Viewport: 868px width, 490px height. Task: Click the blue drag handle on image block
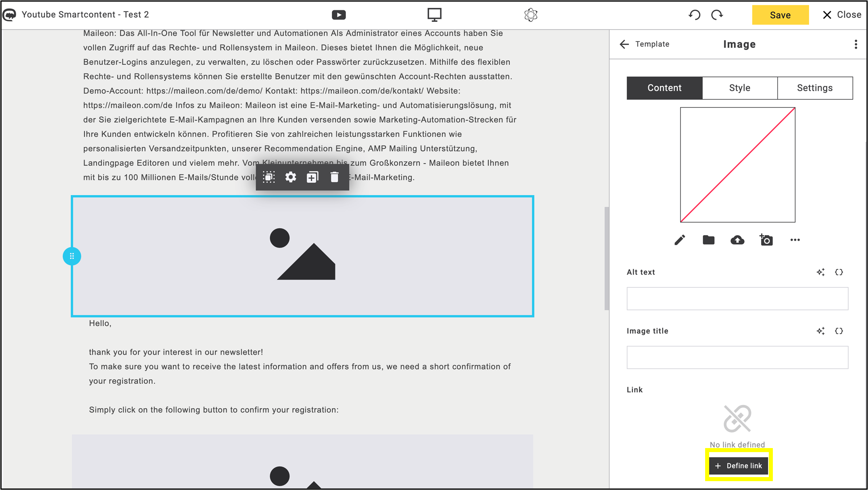click(x=72, y=256)
